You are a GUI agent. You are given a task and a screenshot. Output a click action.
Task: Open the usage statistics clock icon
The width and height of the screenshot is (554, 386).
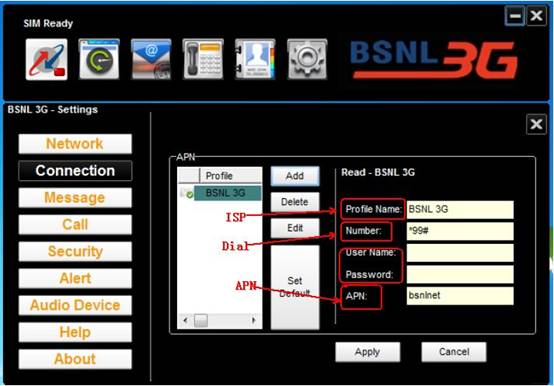coord(99,59)
